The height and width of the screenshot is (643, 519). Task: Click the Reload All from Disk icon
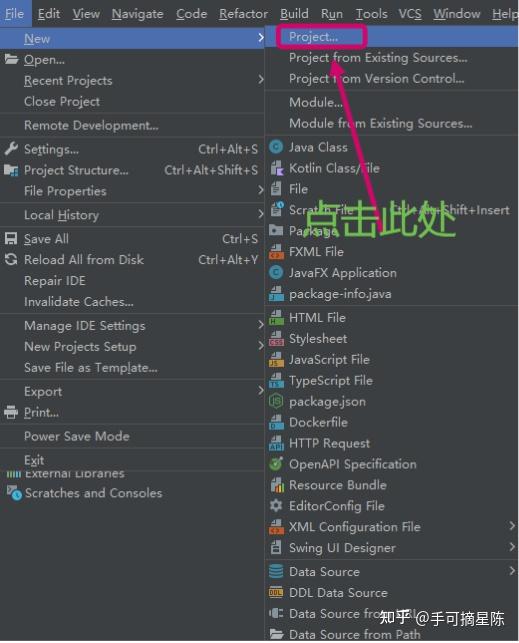tap(11, 260)
